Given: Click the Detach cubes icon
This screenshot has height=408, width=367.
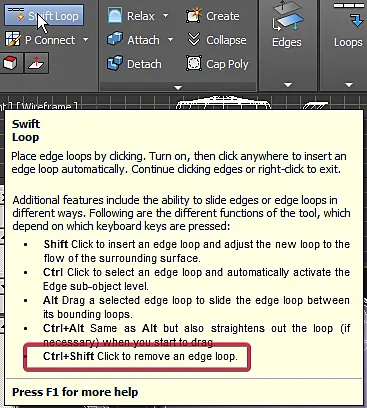Looking at the screenshot, I should (x=115, y=63).
